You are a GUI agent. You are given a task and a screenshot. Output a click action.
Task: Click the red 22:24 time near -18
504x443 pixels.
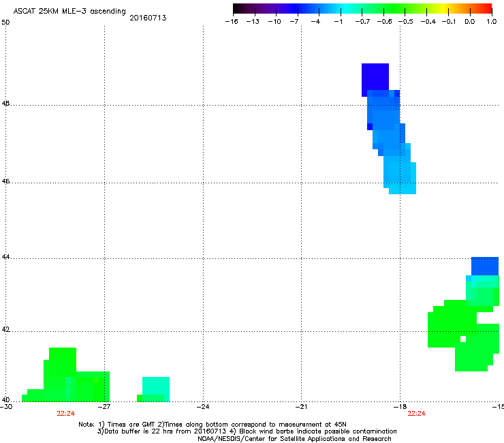tap(417, 414)
